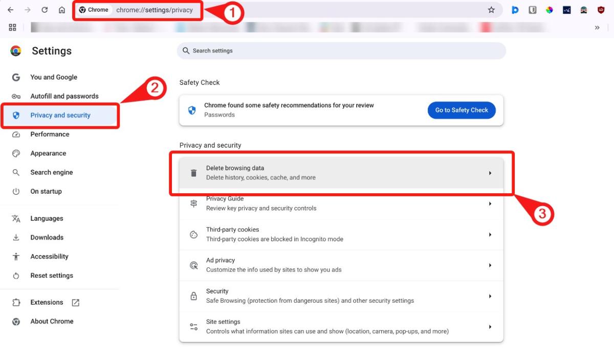The height and width of the screenshot is (364, 614).
Task: Expand the Site settings row chevron
Action: click(x=490, y=326)
